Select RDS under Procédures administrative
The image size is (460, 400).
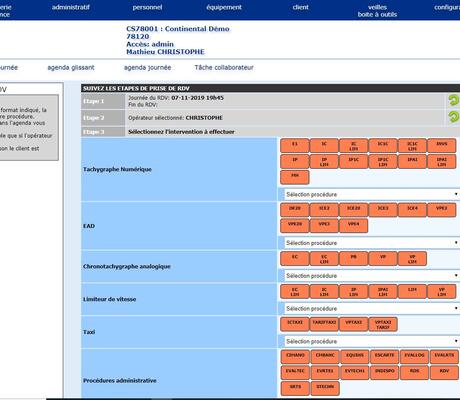click(414, 373)
